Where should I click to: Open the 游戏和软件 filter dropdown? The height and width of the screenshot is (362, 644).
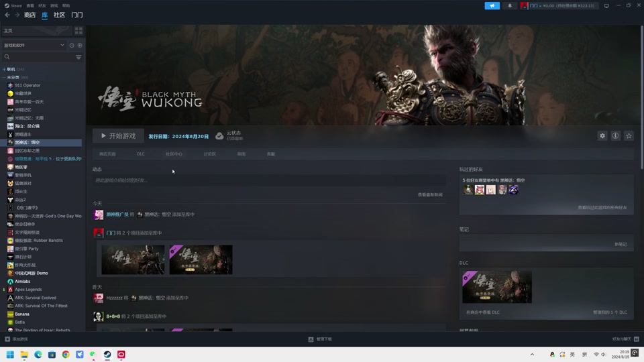click(x=34, y=45)
